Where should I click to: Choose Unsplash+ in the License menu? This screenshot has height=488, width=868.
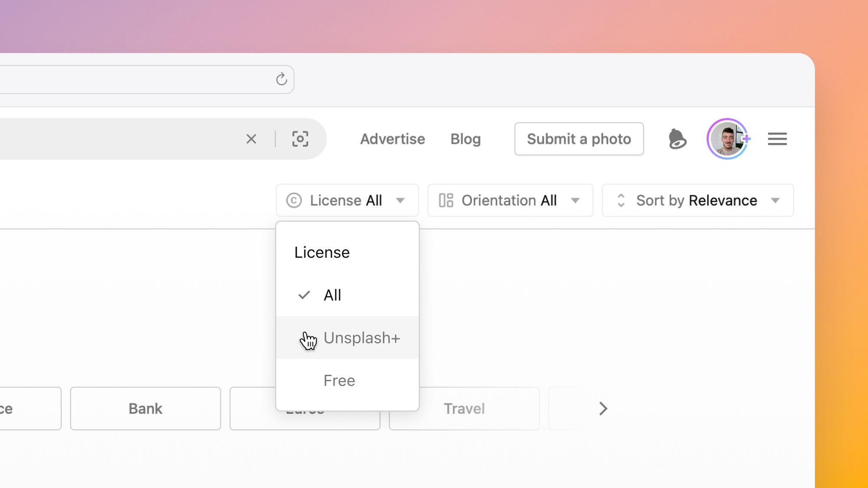pos(347,337)
